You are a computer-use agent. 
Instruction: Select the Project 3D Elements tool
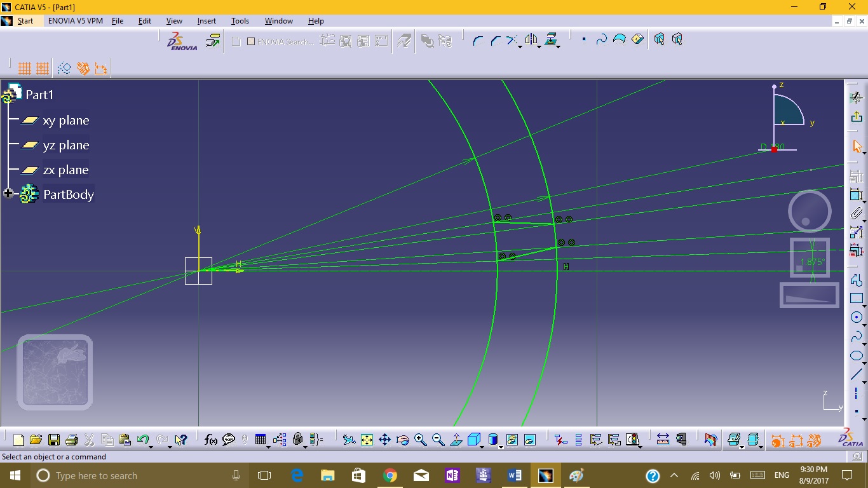coord(550,40)
